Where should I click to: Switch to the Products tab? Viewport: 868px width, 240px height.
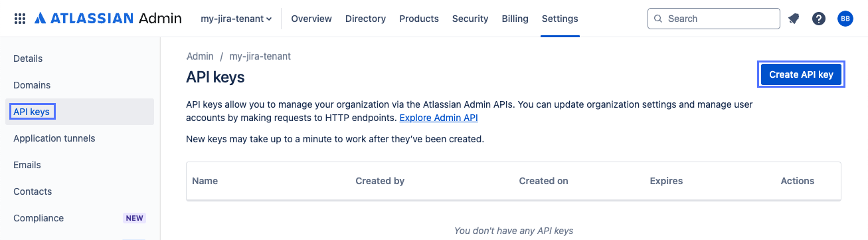(419, 19)
